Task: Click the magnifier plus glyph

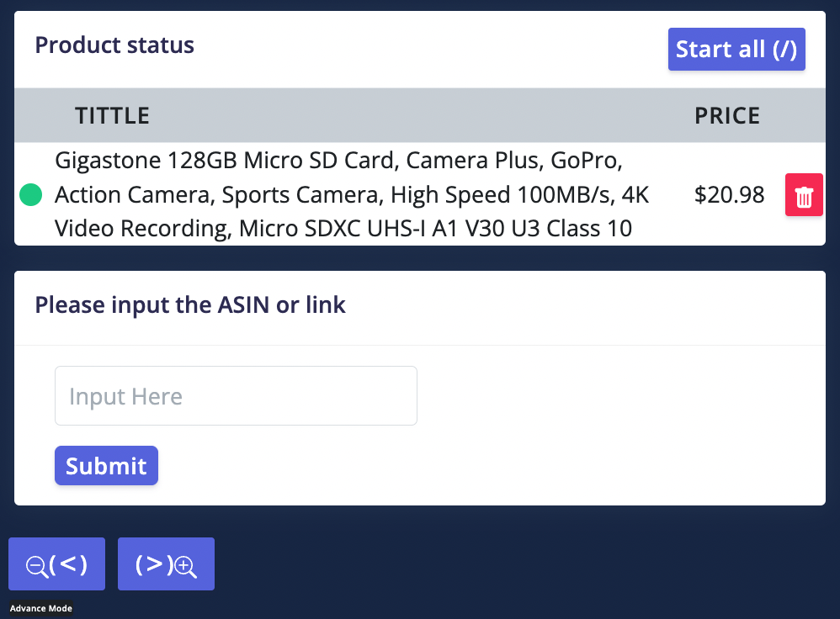Action: pyautogui.click(x=186, y=566)
